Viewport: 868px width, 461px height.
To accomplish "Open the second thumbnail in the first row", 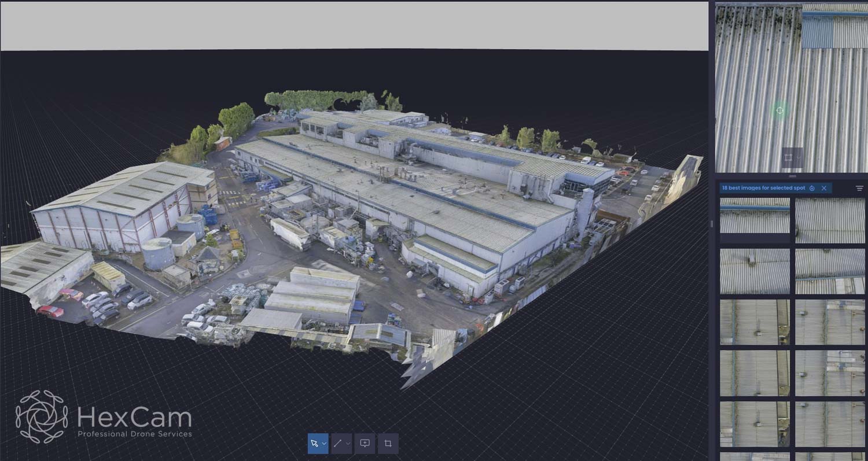I will (830, 220).
